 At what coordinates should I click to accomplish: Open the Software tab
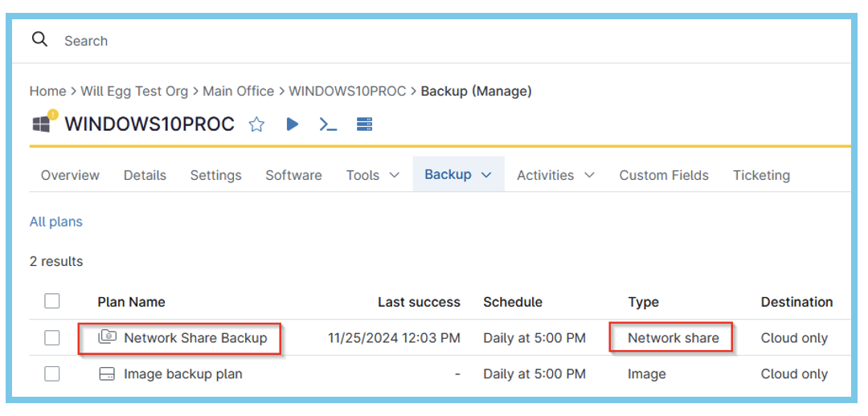tap(293, 175)
